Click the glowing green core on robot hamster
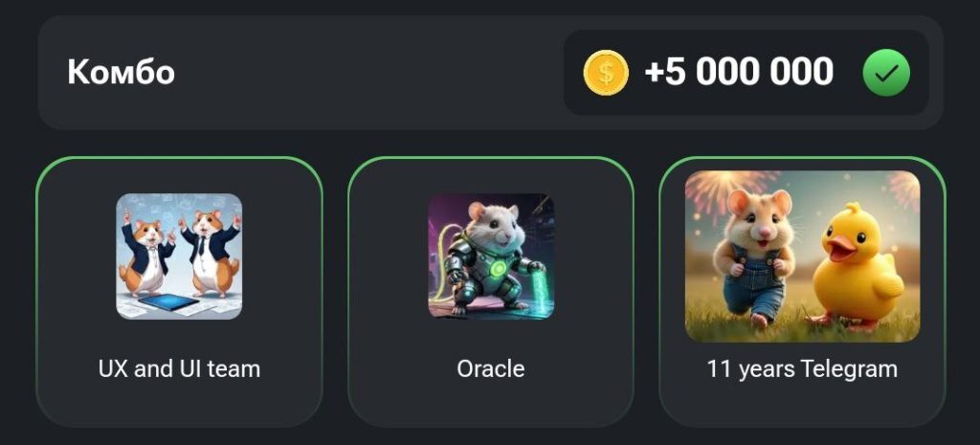 498,269
